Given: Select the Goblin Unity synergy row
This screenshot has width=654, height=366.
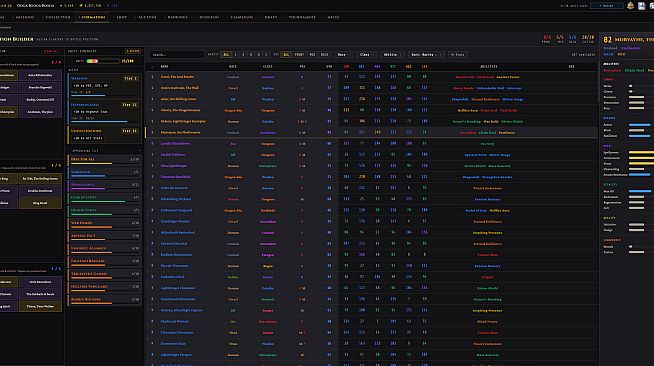Looking at the screenshot, I should click(x=104, y=198).
